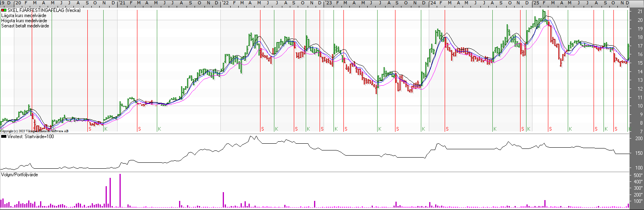Click the first red S sell signal in 2020

pyautogui.click(x=90, y=129)
